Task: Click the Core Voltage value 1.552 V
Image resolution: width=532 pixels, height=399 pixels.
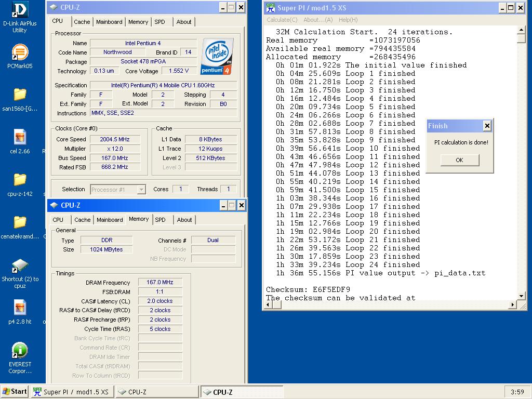Action: tap(179, 71)
